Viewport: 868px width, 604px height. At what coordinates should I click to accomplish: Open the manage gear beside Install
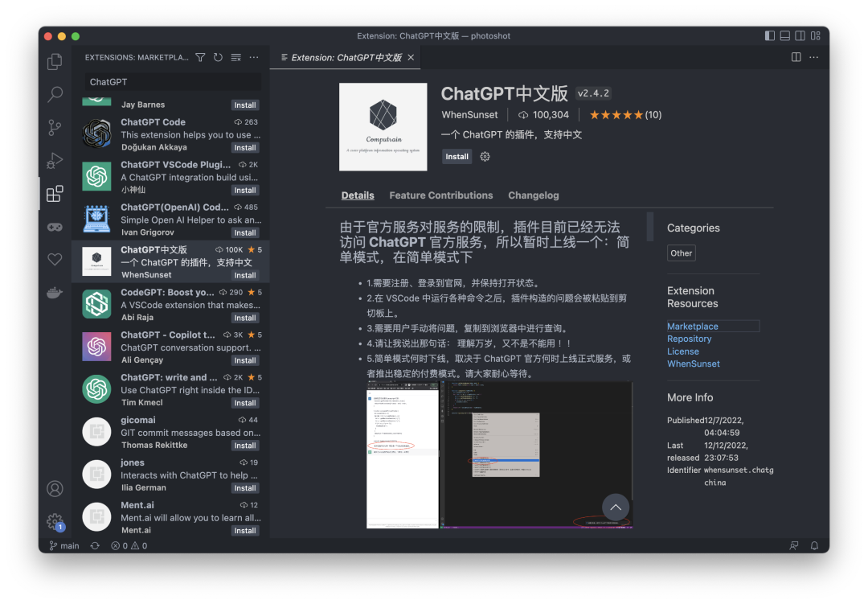[x=485, y=157]
